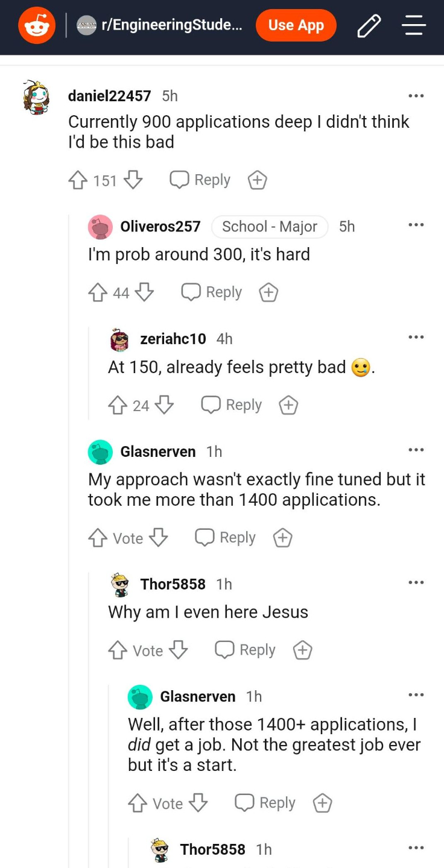Open more options for zeriahc10's comment
This screenshot has height=868, width=444.
point(416,337)
